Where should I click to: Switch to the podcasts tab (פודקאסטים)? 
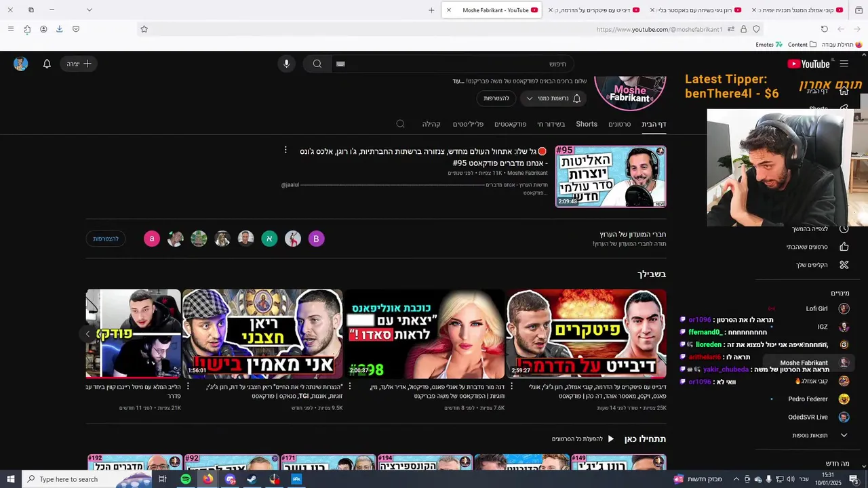pos(510,124)
